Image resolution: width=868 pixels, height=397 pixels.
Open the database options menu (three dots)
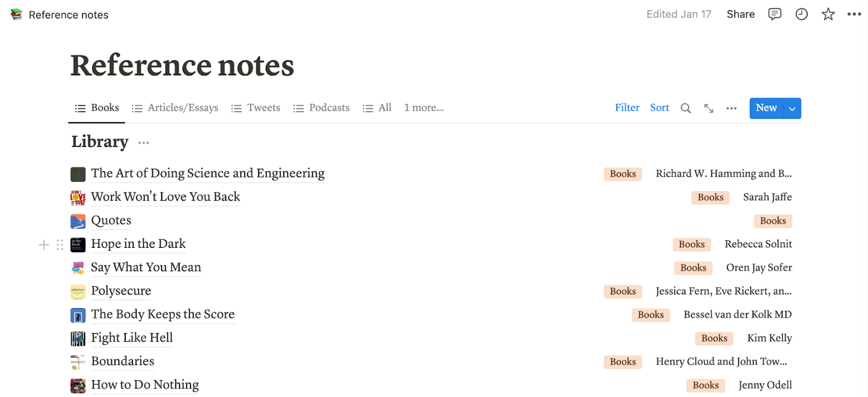[731, 108]
